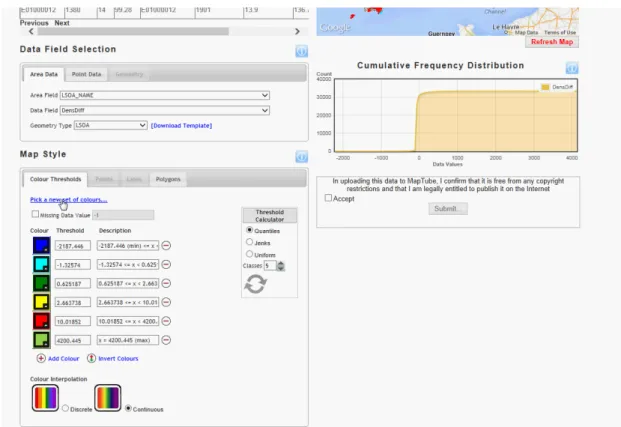Click the Terms of Use map link
621x427 pixels.
click(x=560, y=32)
